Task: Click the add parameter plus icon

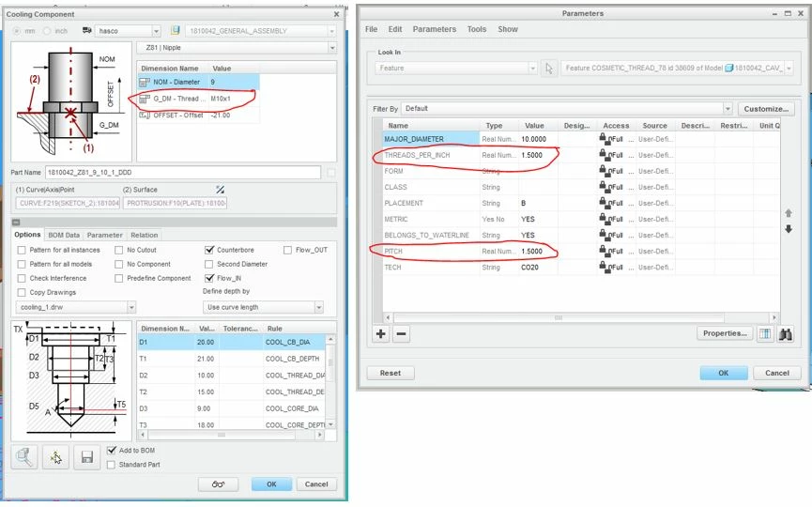Action: [x=380, y=334]
